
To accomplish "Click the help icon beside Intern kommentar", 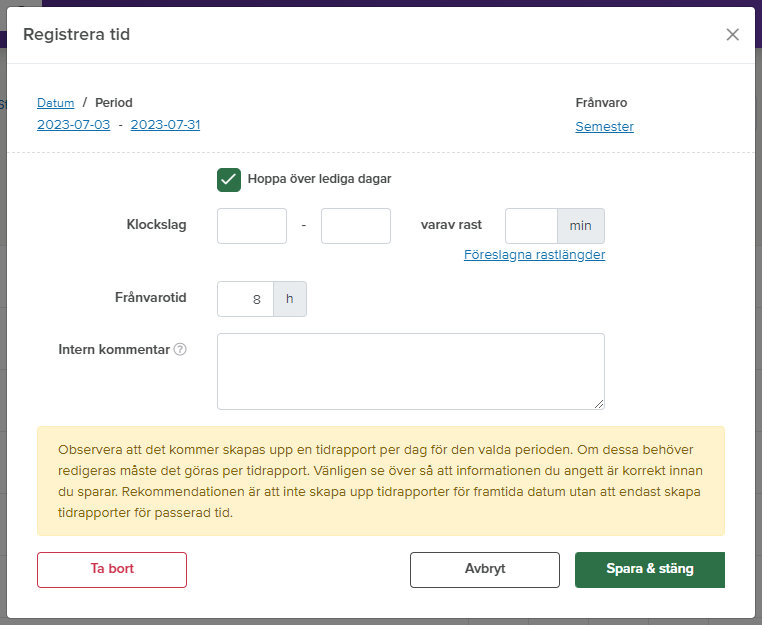I will pos(180,349).
